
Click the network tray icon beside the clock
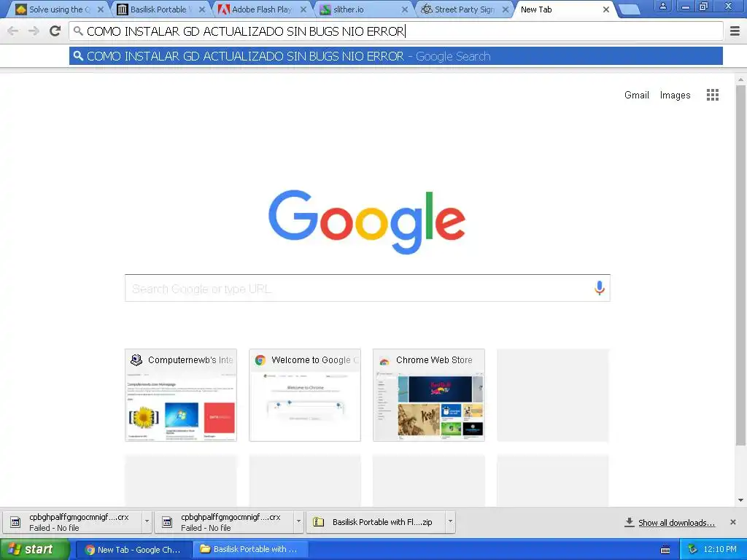(693, 550)
